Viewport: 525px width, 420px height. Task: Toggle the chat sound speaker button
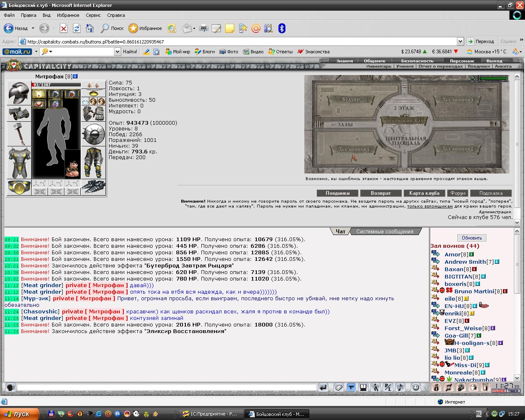(400, 387)
